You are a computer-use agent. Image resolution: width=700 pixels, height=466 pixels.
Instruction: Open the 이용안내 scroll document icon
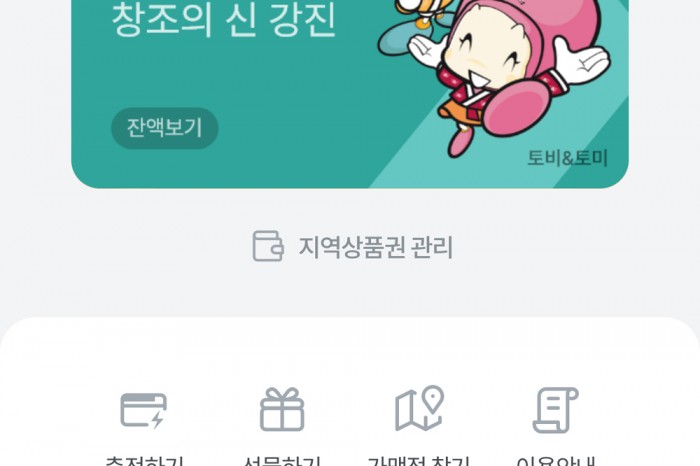click(x=556, y=410)
